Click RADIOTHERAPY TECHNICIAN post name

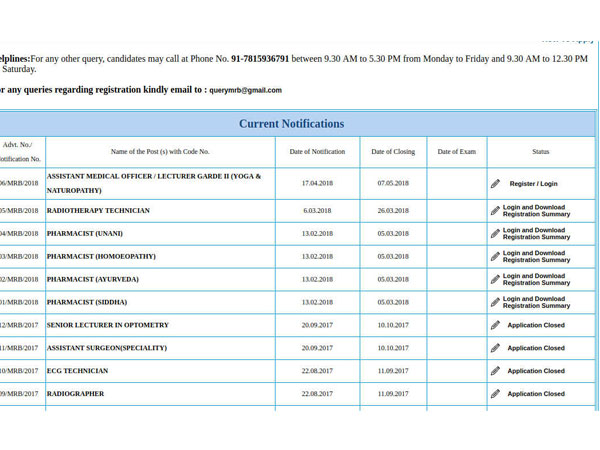[98, 210]
